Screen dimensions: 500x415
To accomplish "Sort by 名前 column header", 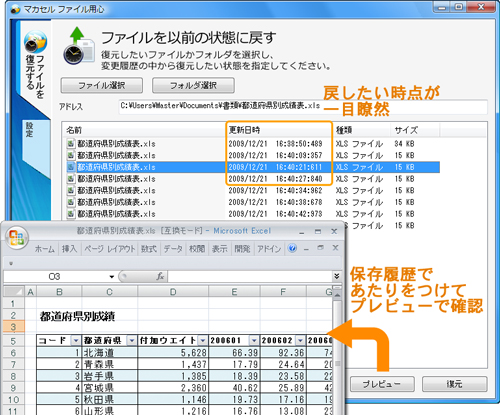I will coord(143,130).
